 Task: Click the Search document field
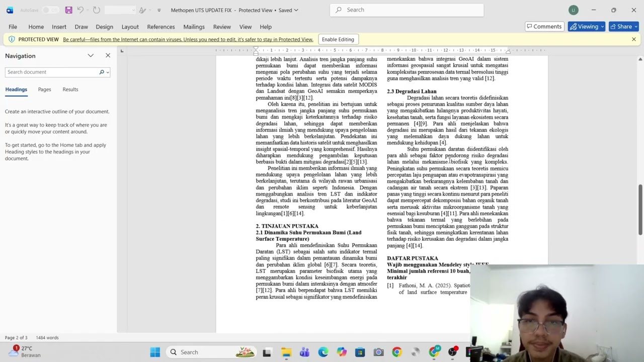52,72
